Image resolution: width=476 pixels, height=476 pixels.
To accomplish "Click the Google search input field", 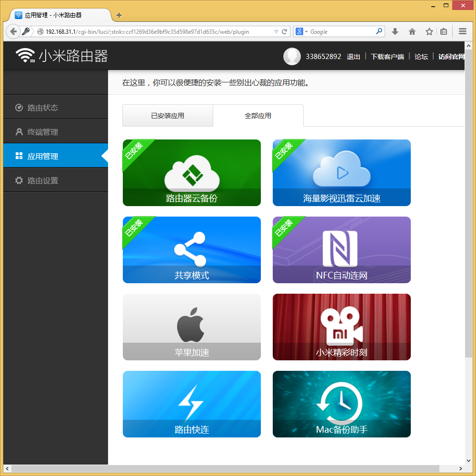I will pos(342,31).
